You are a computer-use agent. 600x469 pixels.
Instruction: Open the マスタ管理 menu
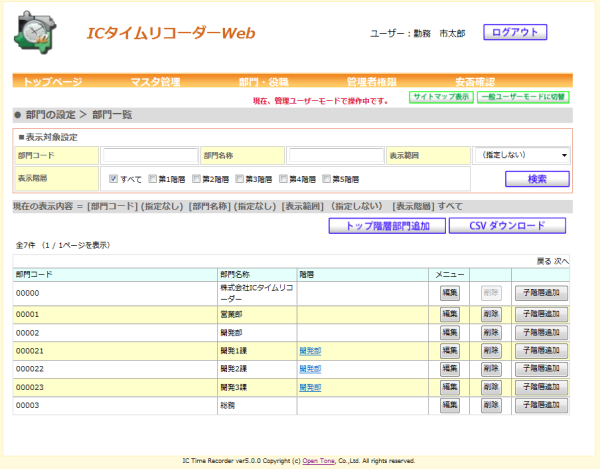click(x=155, y=81)
